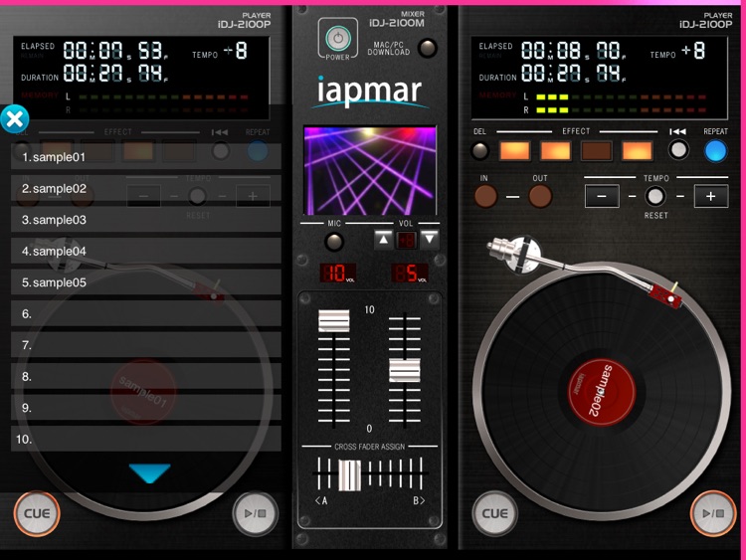Select empty slot 7 in list
Screen dimensions: 746x560
click(x=145, y=345)
